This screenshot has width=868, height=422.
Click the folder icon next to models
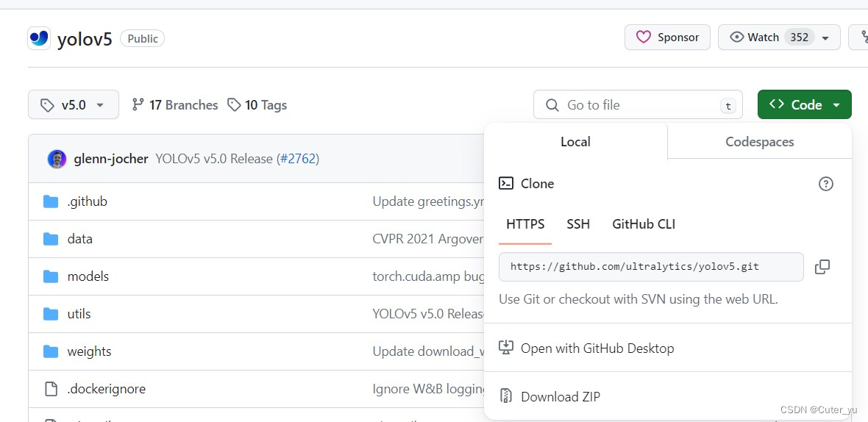point(51,276)
